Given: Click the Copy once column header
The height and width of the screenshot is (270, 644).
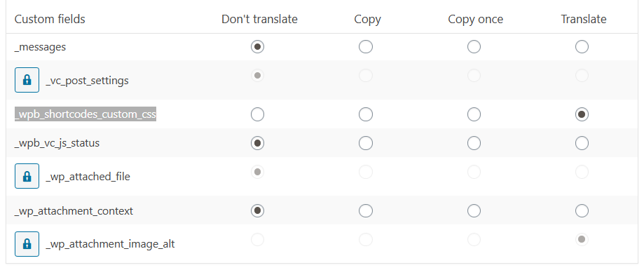Looking at the screenshot, I should pos(476,20).
